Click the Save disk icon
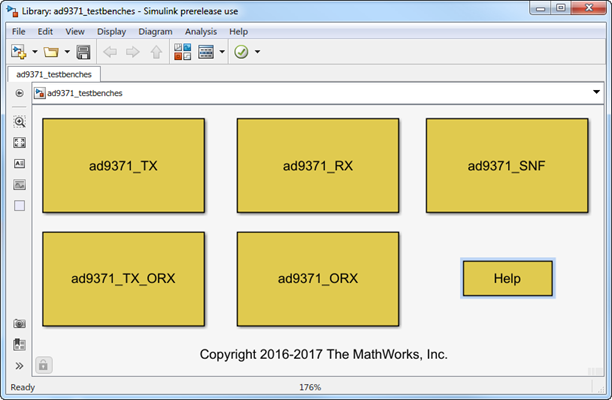 83,51
